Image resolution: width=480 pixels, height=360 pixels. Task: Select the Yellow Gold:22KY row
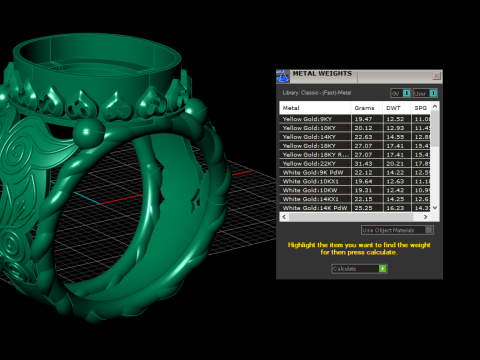[355, 163]
